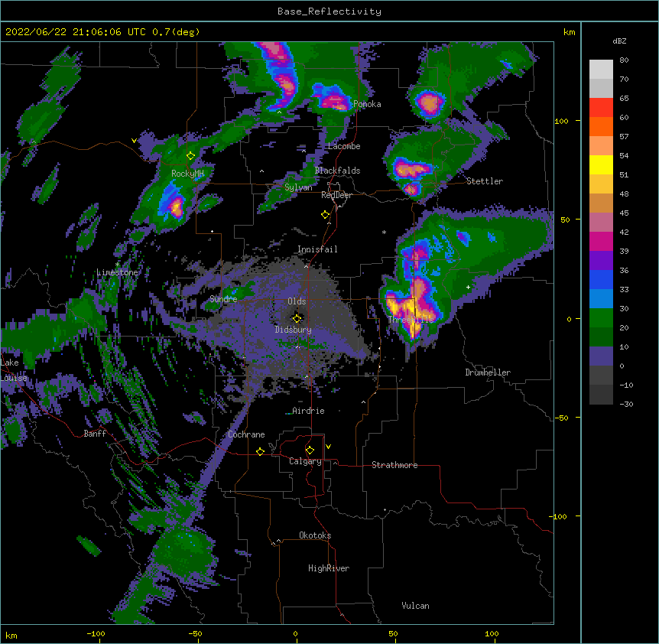Click the Lake Louise label
Screen dimensions: 659x644
12,370
